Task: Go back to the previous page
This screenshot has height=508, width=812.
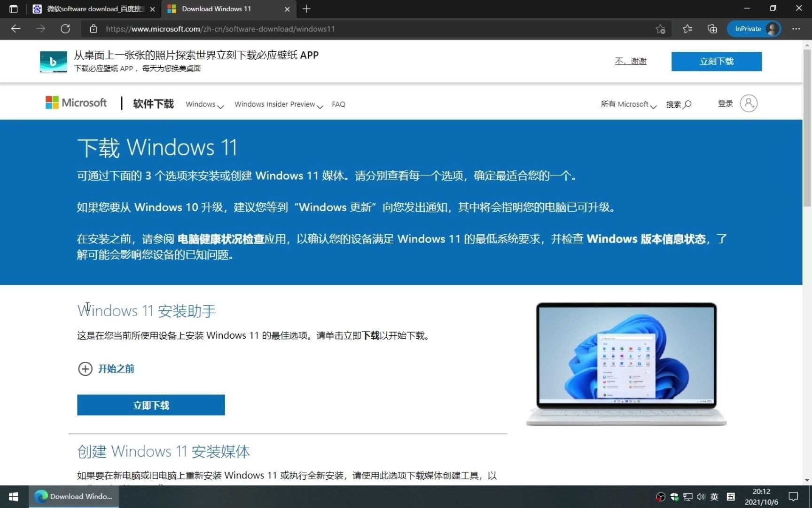Action: pos(16,29)
